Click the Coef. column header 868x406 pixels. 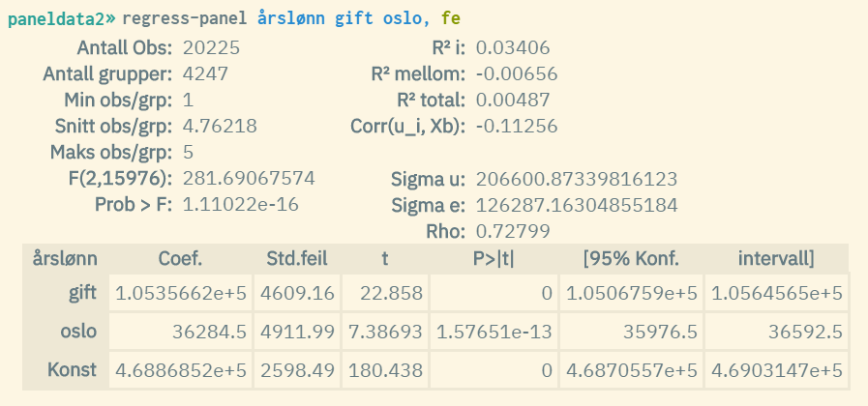180,258
